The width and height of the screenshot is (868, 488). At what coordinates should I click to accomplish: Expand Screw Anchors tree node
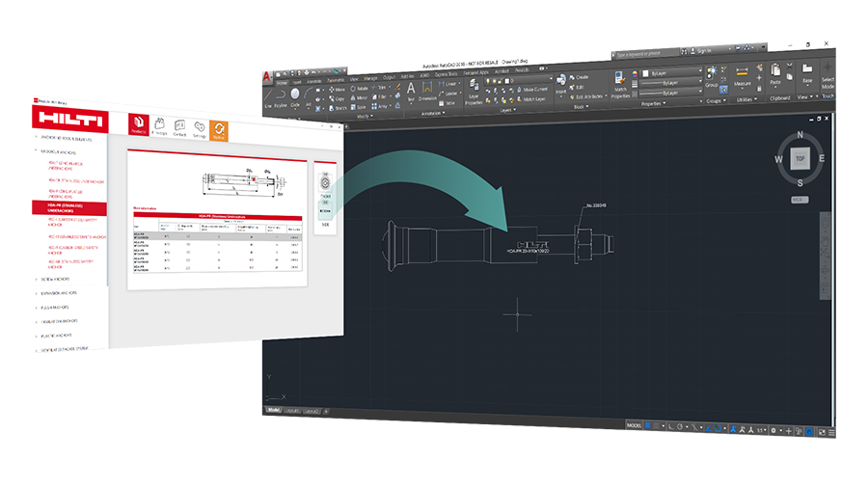click(x=37, y=279)
